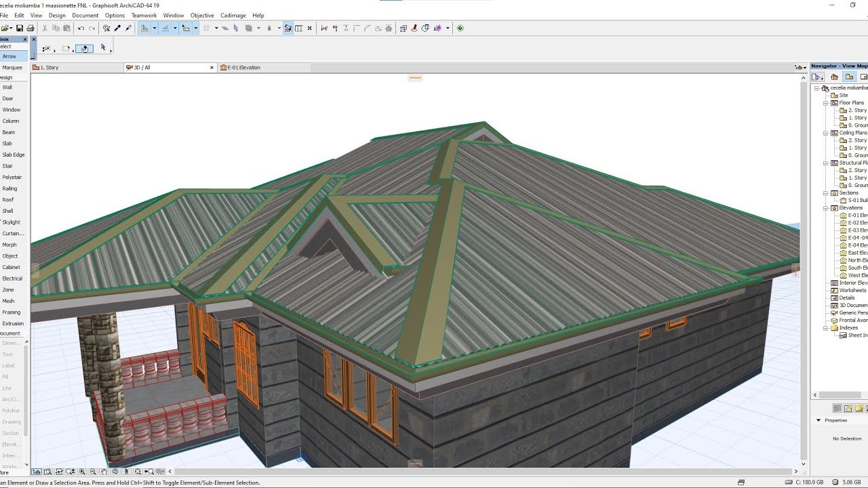Collapse the Ceiling Plans tree node
Screen dimensions: 868x488
(826, 133)
